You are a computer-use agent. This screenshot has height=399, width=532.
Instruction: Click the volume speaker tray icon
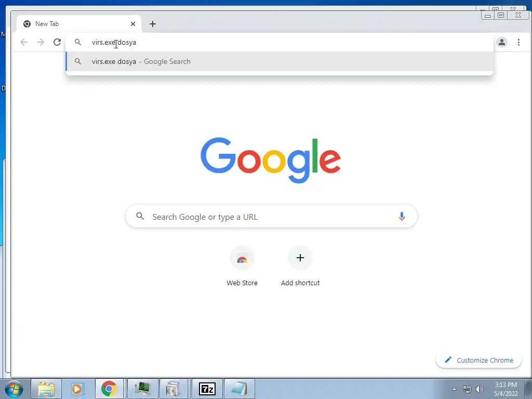tap(479, 389)
